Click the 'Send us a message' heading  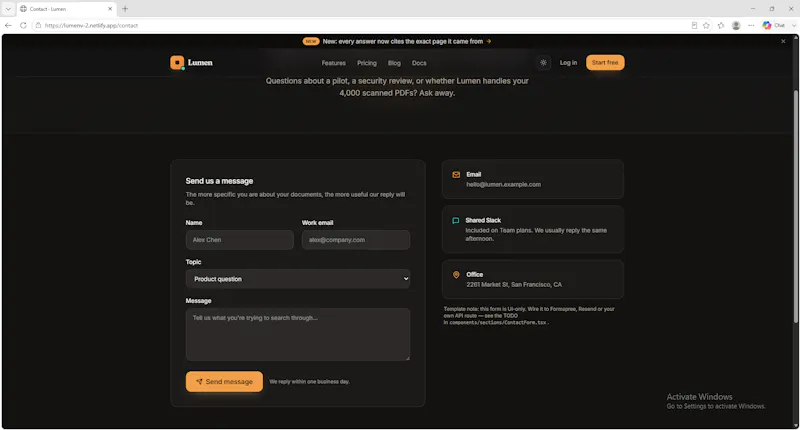(x=219, y=181)
